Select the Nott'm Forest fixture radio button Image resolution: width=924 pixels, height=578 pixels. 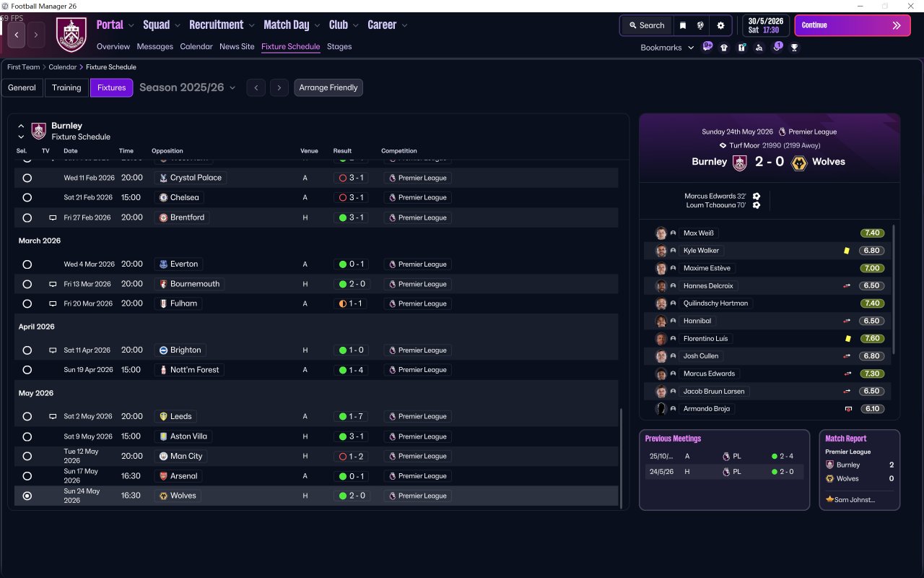(27, 370)
